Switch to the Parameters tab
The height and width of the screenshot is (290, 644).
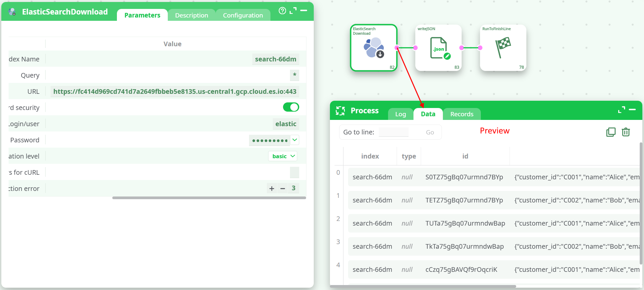(142, 15)
